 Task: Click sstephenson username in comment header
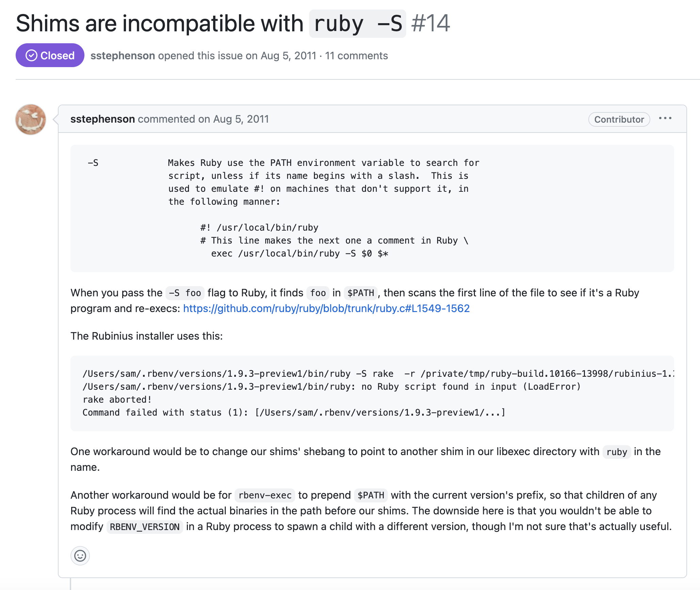click(x=102, y=119)
